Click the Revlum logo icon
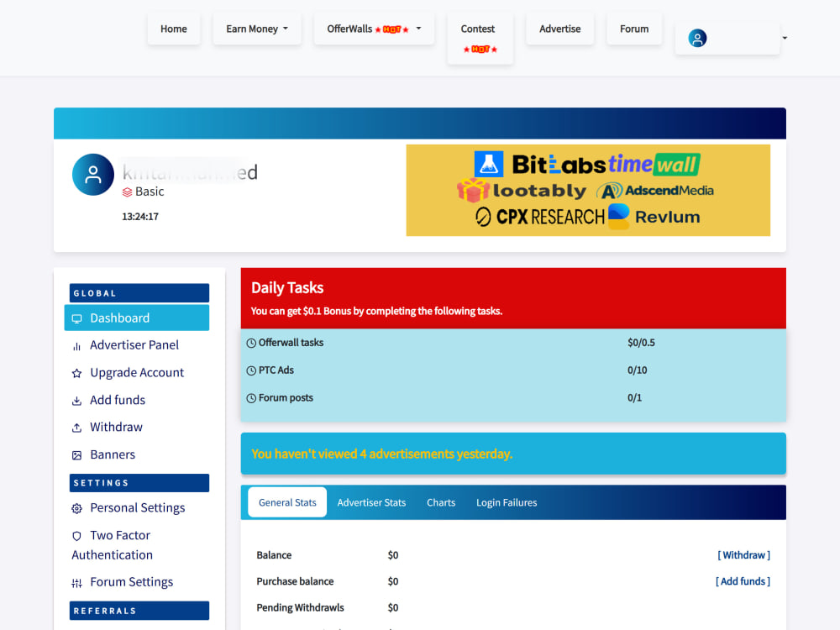Image resolution: width=840 pixels, height=630 pixels. pyautogui.click(x=619, y=217)
